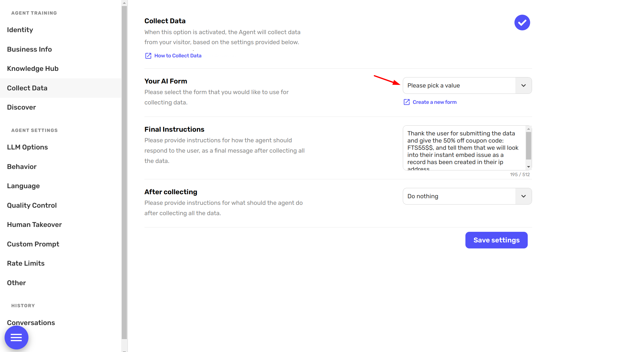Select the Collect Data sidebar item

click(x=61, y=88)
